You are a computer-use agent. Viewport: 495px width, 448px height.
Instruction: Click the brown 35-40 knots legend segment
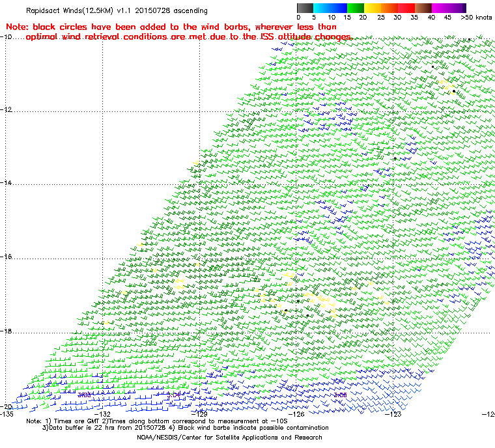point(423,8)
